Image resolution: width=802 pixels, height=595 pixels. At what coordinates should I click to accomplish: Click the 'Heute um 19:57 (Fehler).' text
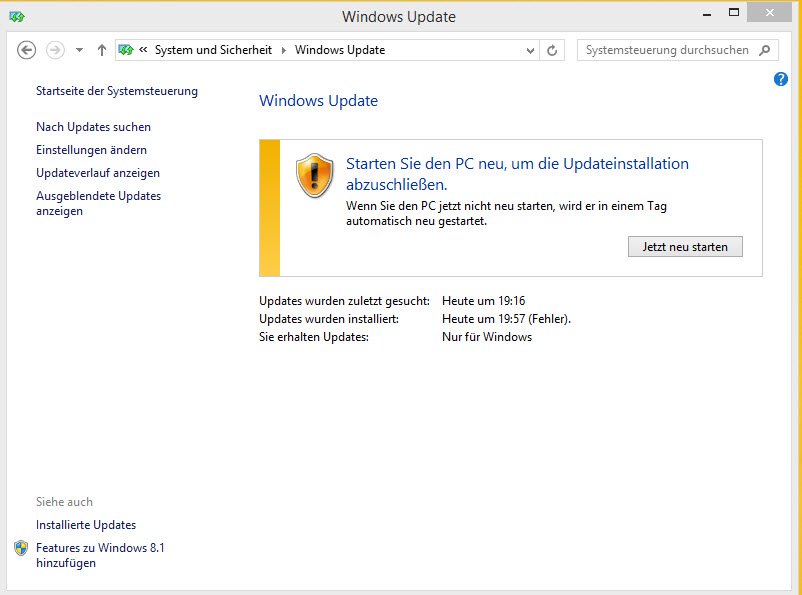click(x=506, y=319)
